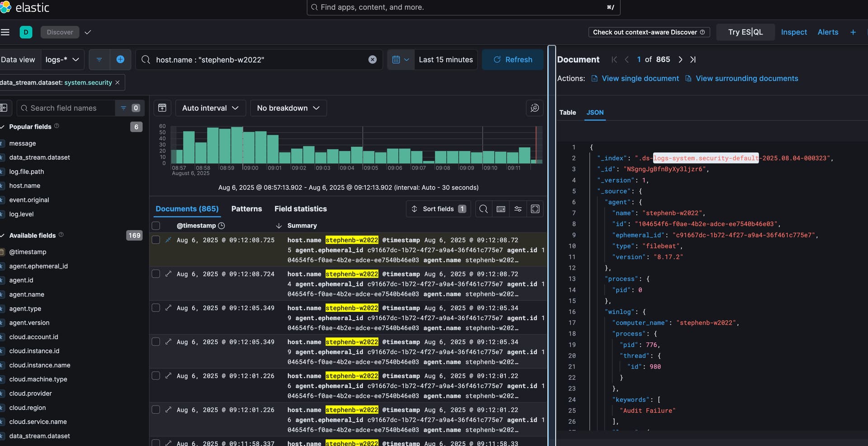The image size is (868, 446).
Task: Remove the system.security dataset filter
Action: pos(118,83)
